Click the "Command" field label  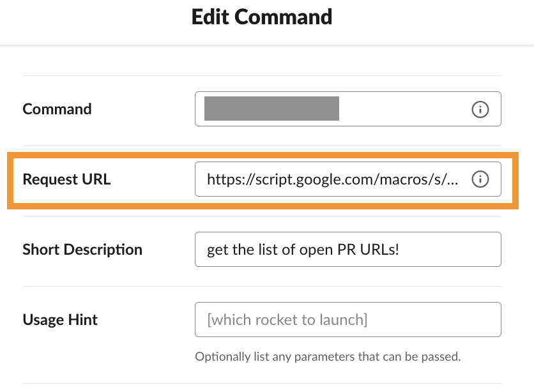[57, 109]
